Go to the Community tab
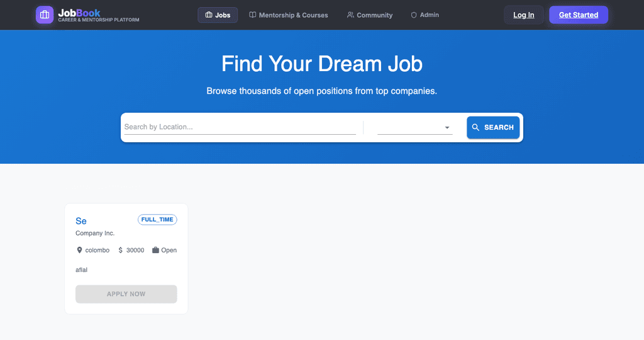Image resolution: width=644 pixels, height=340 pixels. (x=370, y=15)
